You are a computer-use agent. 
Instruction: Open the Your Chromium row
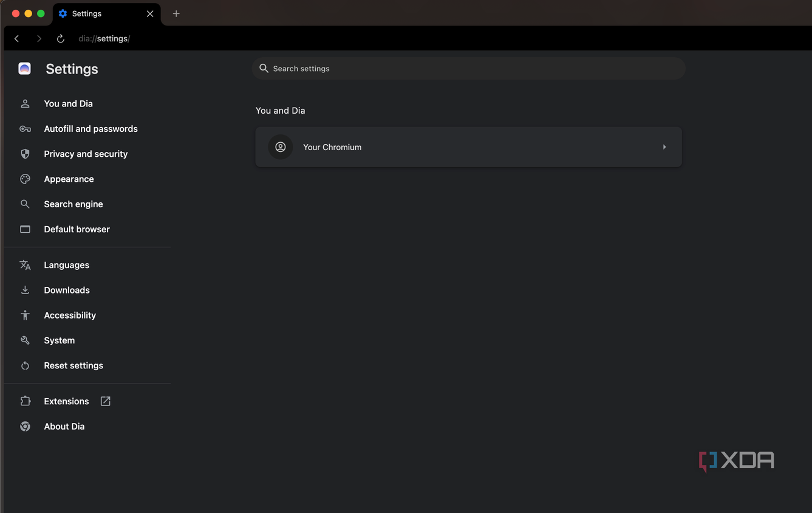(468, 147)
